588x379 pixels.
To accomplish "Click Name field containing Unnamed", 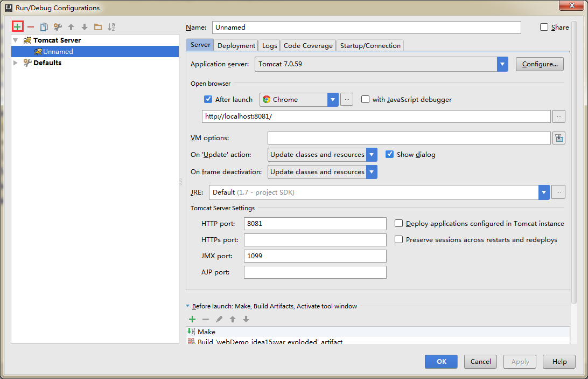I will (366, 27).
